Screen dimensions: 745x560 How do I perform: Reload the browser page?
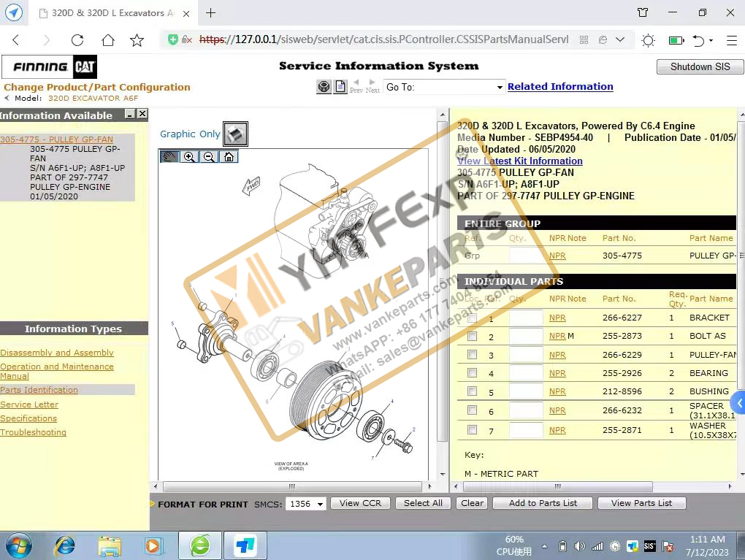click(77, 40)
